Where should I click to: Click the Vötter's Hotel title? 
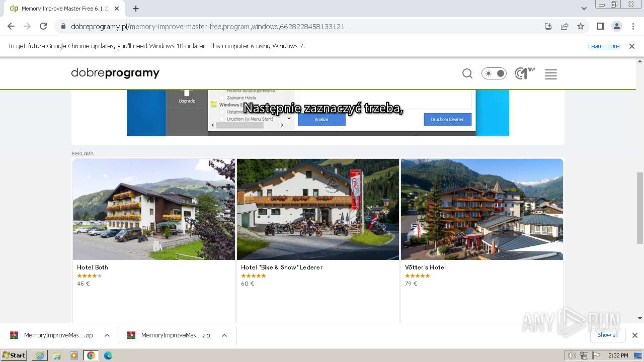point(425,267)
